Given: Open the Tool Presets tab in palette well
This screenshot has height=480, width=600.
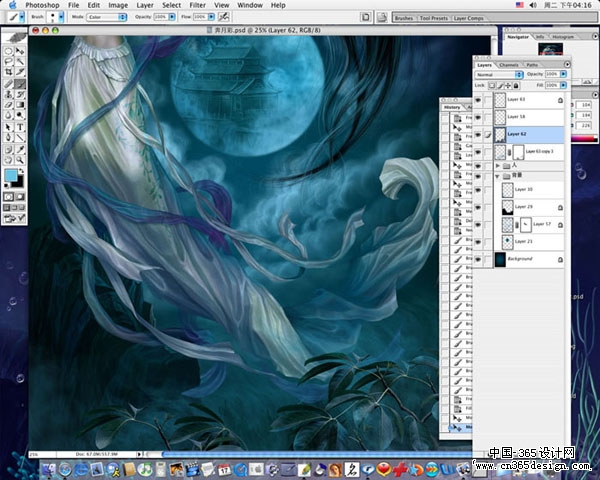Looking at the screenshot, I should (x=434, y=18).
